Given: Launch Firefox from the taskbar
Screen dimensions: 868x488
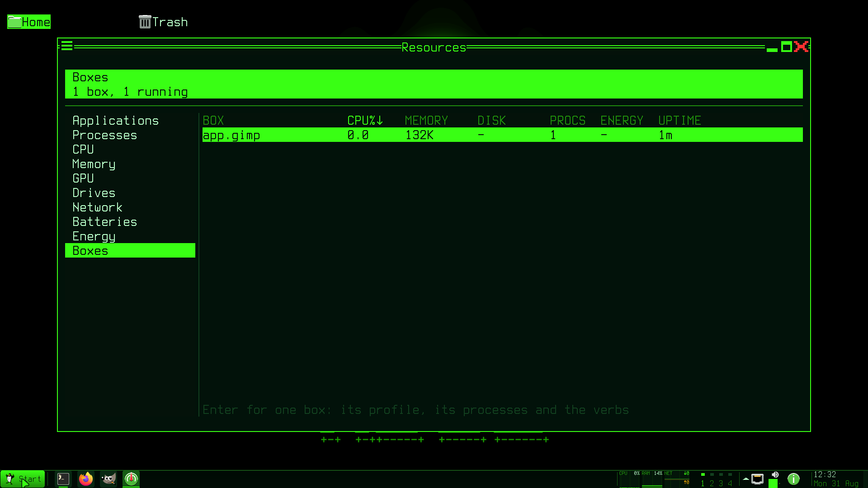Looking at the screenshot, I should click(x=86, y=479).
